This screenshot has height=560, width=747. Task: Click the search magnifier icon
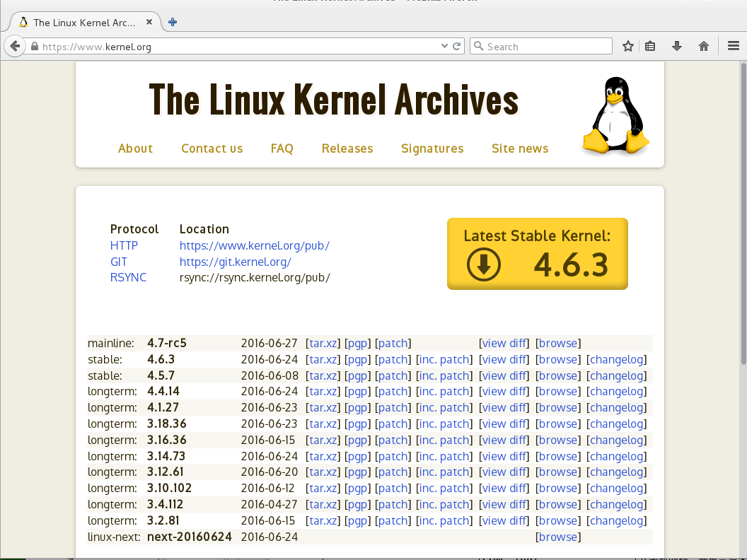(479, 46)
